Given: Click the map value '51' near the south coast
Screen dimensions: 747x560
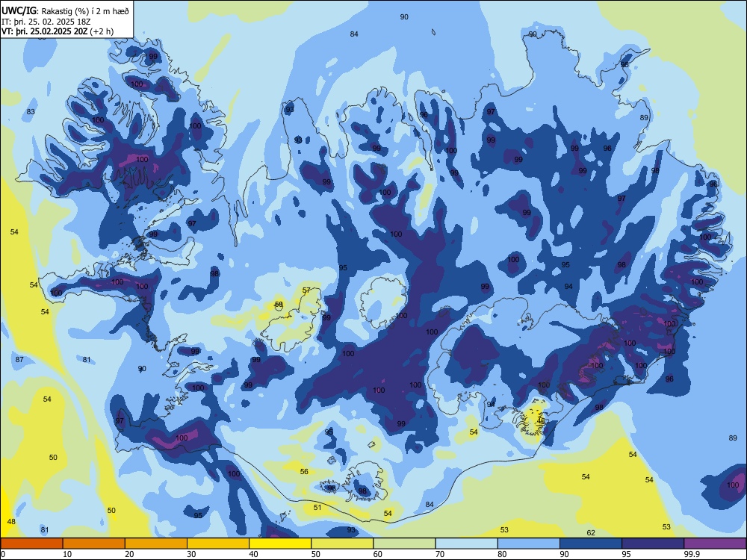Looking at the screenshot, I should point(317,507).
